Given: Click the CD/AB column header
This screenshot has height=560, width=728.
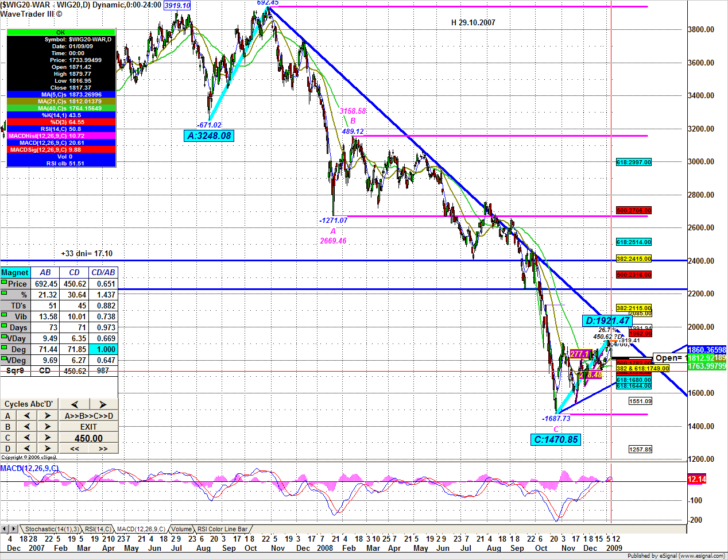Looking at the screenshot, I should [x=103, y=272].
